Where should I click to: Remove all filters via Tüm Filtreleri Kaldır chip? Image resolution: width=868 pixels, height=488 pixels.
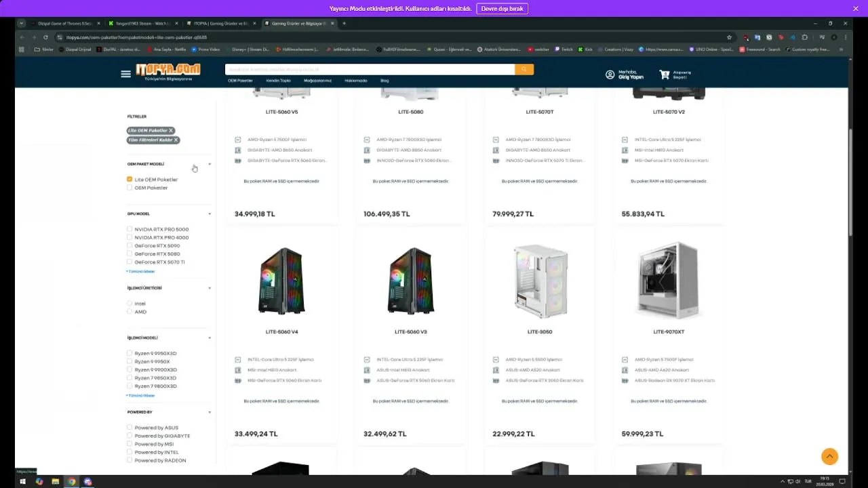pyautogui.click(x=176, y=140)
